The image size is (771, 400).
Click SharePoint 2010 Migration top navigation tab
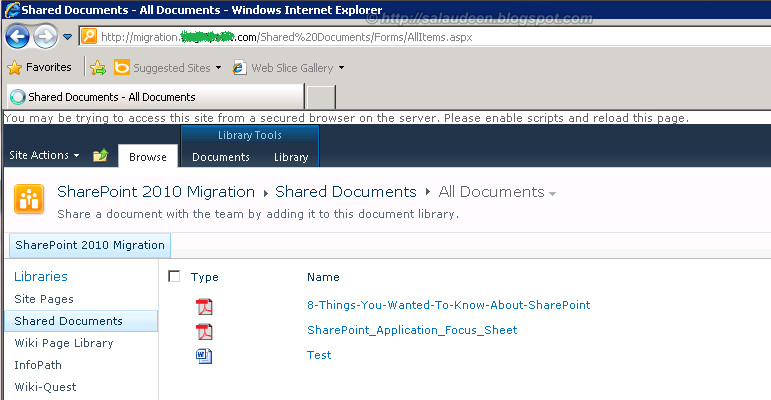[x=90, y=245]
